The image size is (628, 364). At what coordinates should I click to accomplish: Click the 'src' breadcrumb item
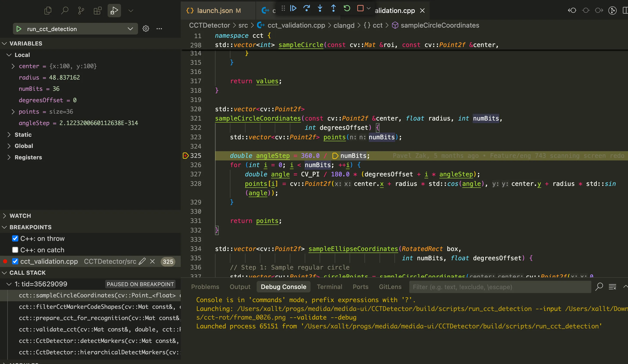point(243,25)
